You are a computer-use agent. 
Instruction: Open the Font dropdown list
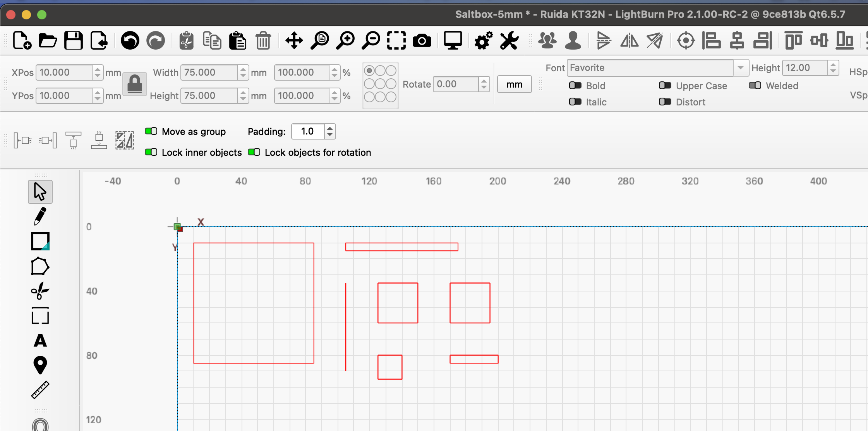740,68
